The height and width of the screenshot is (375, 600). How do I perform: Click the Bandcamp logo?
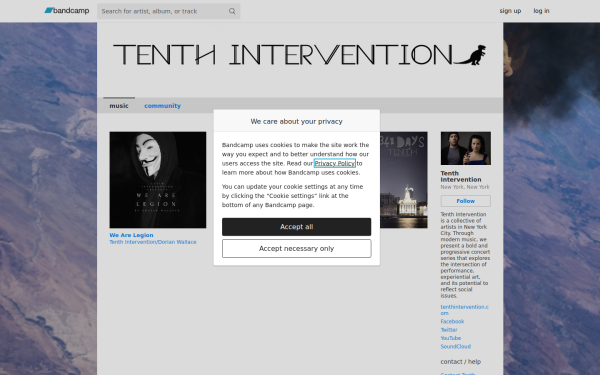67,11
